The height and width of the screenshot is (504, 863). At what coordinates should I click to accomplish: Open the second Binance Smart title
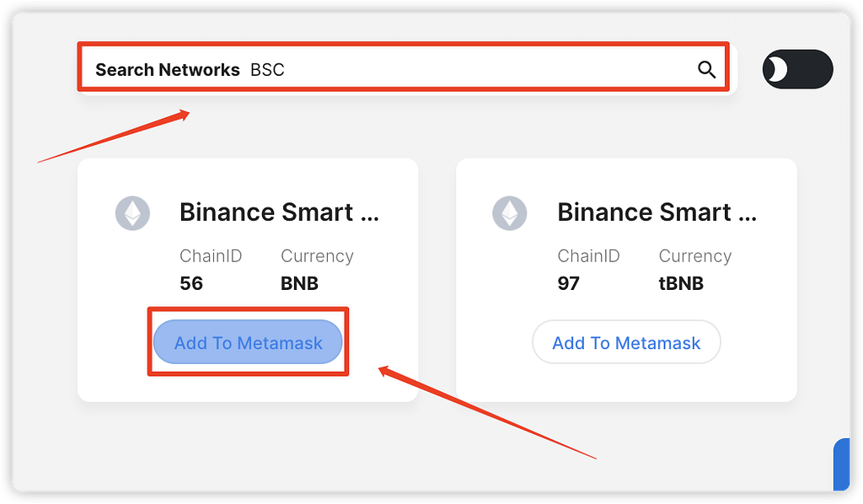[657, 212]
